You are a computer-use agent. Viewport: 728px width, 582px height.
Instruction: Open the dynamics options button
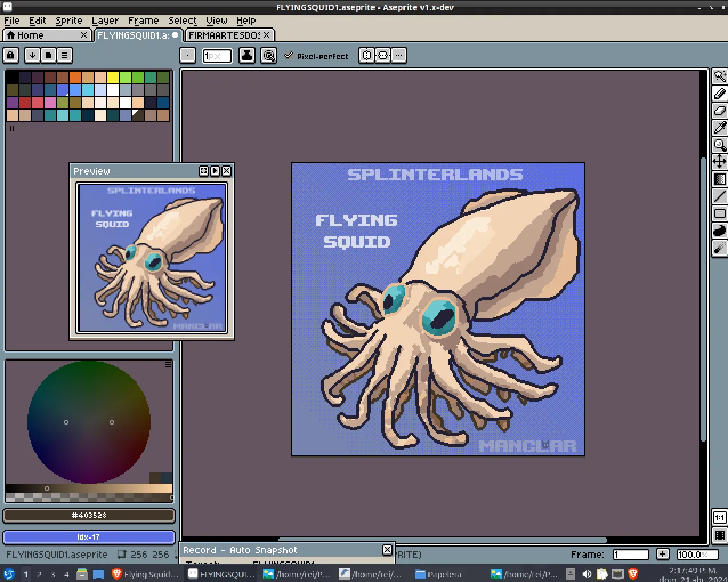pyautogui.click(x=269, y=55)
